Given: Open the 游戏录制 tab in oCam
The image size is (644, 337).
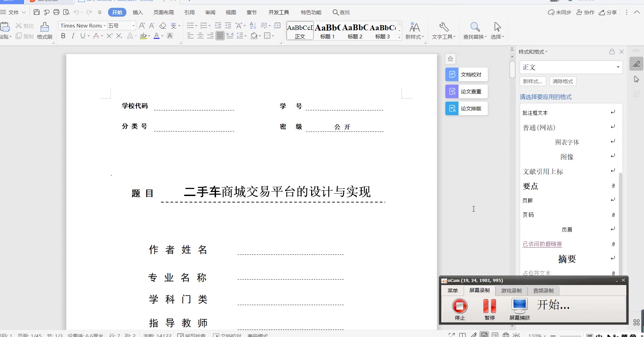Looking at the screenshot, I should [x=511, y=291].
